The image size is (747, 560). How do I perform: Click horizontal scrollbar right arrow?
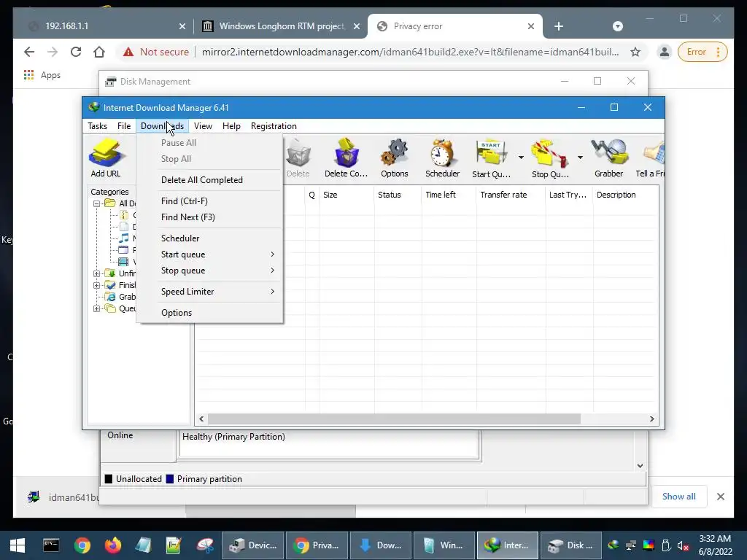[x=651, y=419]
